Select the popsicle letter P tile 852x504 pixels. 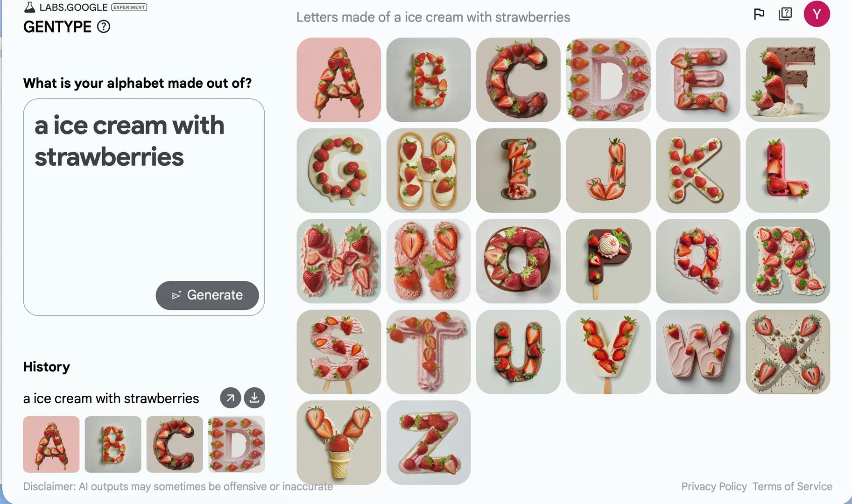click(x=608, y=261)
